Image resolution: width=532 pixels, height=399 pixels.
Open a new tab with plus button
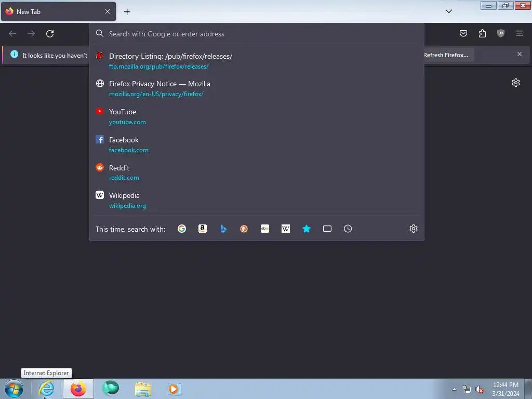tap(127, 12)
